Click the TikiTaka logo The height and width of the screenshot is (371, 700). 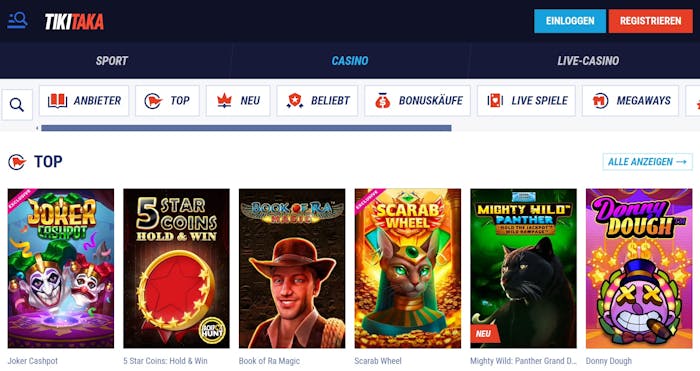click(x=74, y=21)
